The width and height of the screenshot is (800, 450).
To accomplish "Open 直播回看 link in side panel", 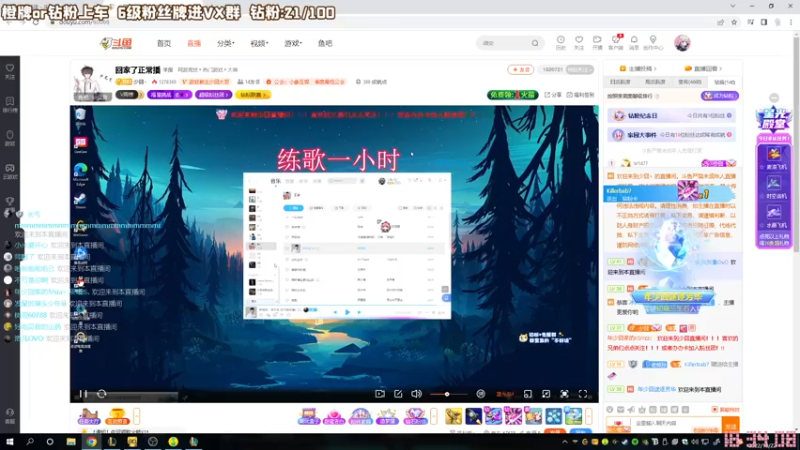I will pyautogui.click(x=704, y=68).
